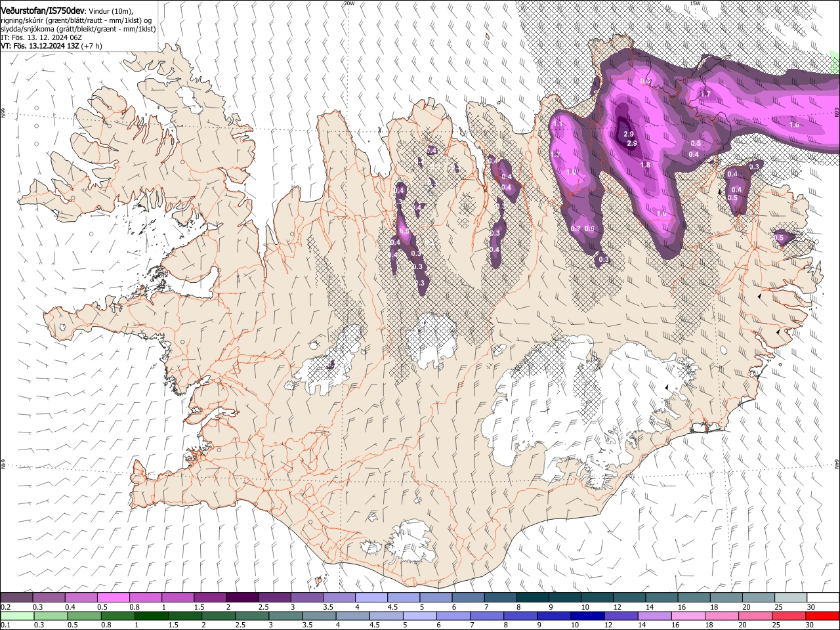
Task: Click the lavender snow-scale swatch between 4 and 4.5
Action: 371,598
